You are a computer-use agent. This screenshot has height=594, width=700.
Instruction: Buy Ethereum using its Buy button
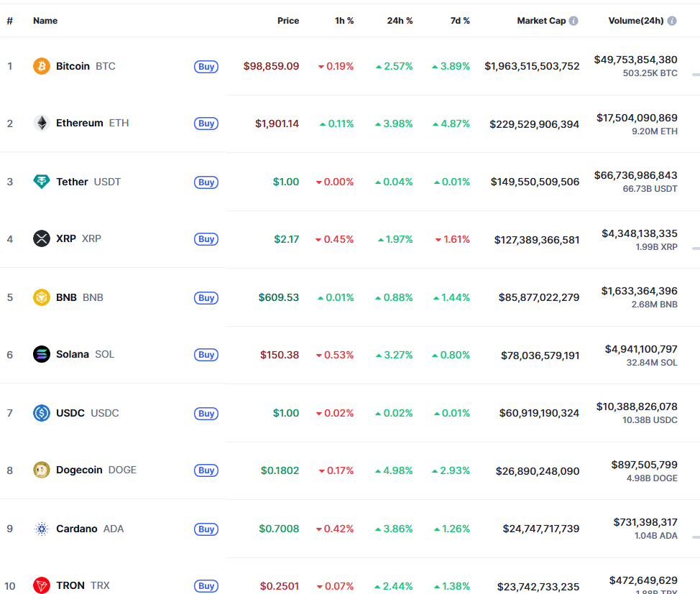coord(206,124)
